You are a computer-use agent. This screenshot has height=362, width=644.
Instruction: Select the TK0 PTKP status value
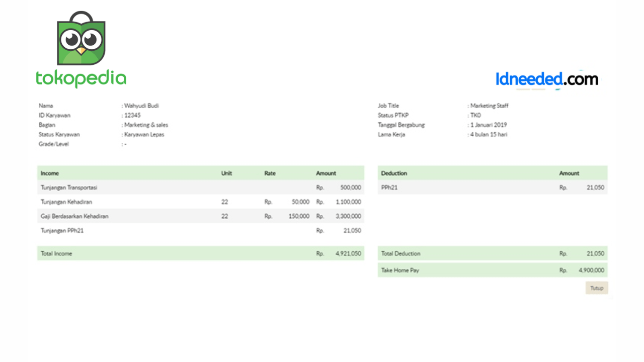(475, 115)
